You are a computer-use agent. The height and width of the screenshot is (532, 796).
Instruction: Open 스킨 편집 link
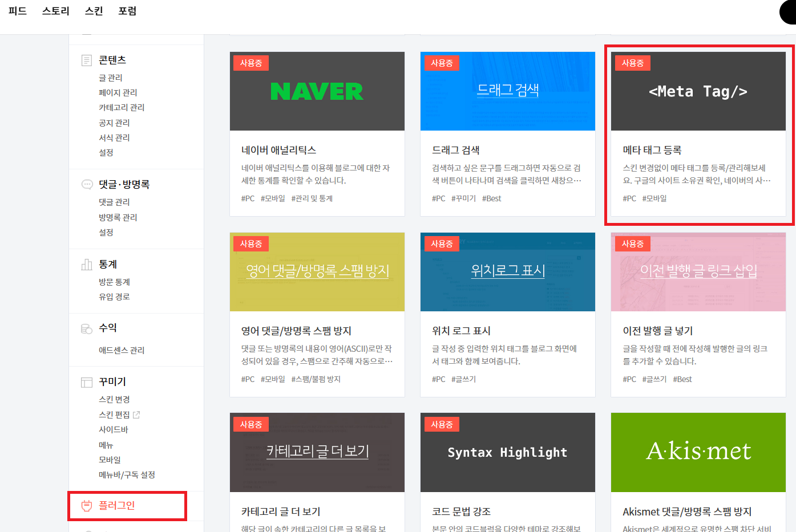coord(114,415)
